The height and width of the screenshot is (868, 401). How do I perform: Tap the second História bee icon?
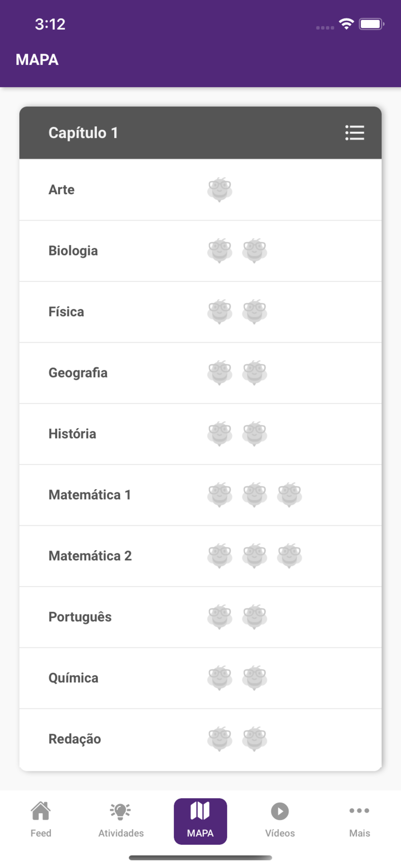(x=254, y=434)
